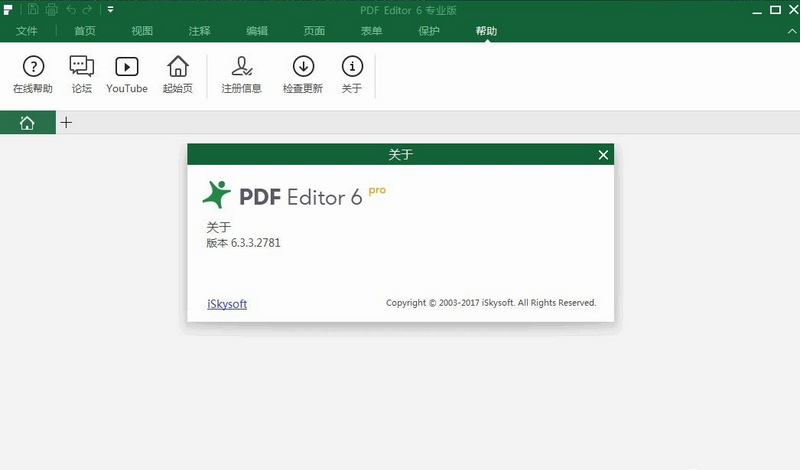The height and width of the screenshot is (470, 802).
Task: Open the YouTube channel button
Action: 127,75
